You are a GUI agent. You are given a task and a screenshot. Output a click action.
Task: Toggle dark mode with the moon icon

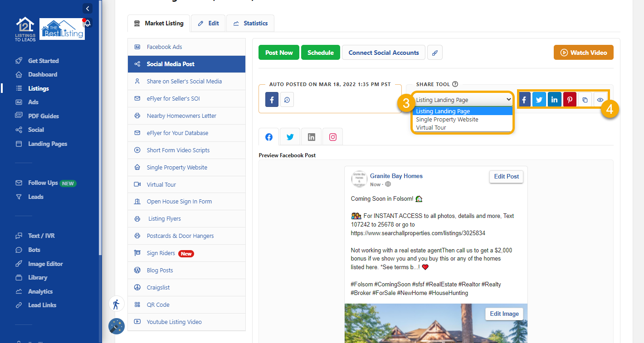[116, 326]
